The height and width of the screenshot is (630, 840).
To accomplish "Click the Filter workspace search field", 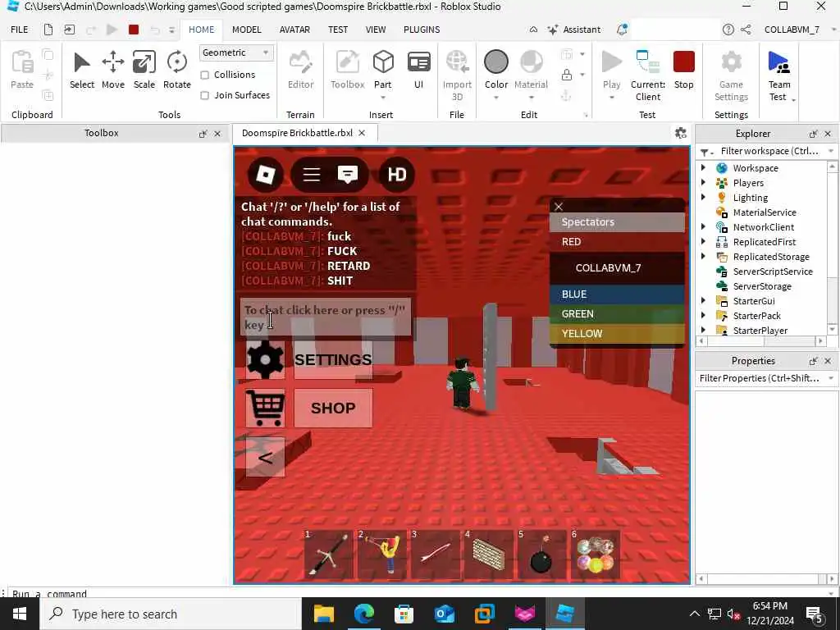I will click(x=769, y=151).
